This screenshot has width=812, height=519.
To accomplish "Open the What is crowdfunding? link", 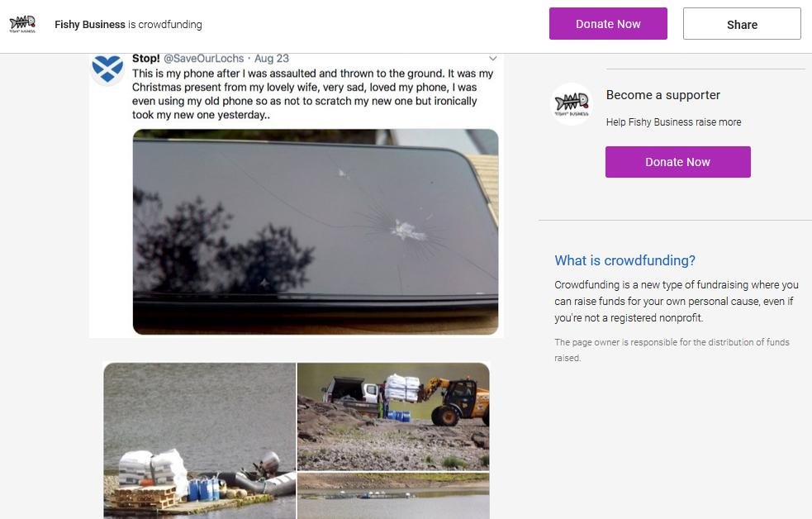I will [624, 260].
